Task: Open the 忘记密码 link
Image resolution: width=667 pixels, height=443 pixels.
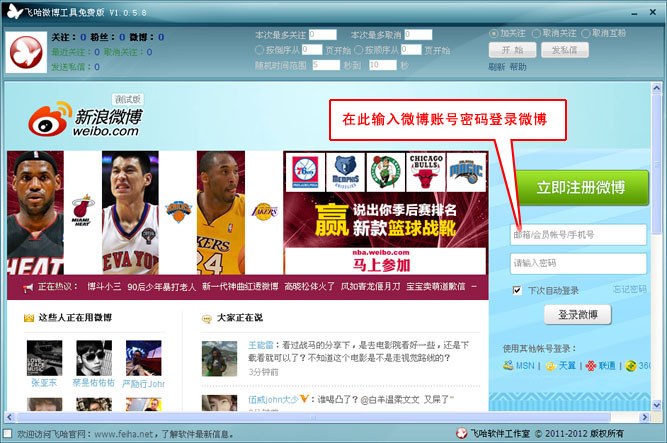Action: pos(630,289)
